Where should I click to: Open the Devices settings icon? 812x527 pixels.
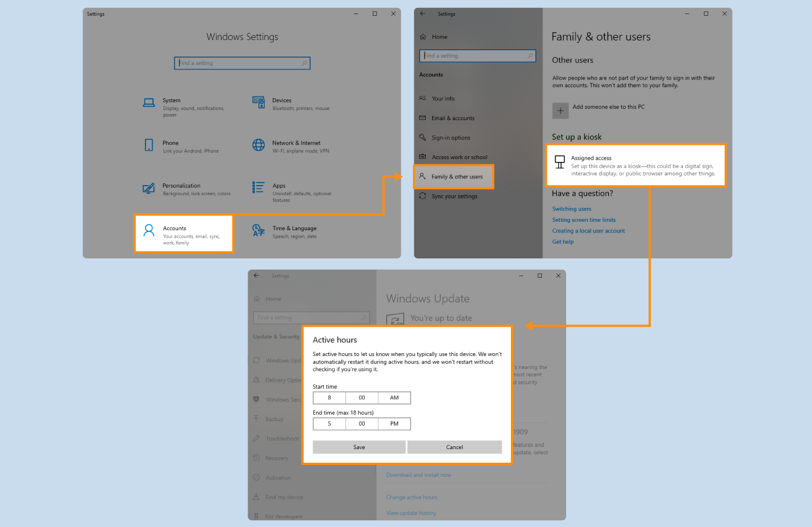(258, 102)
